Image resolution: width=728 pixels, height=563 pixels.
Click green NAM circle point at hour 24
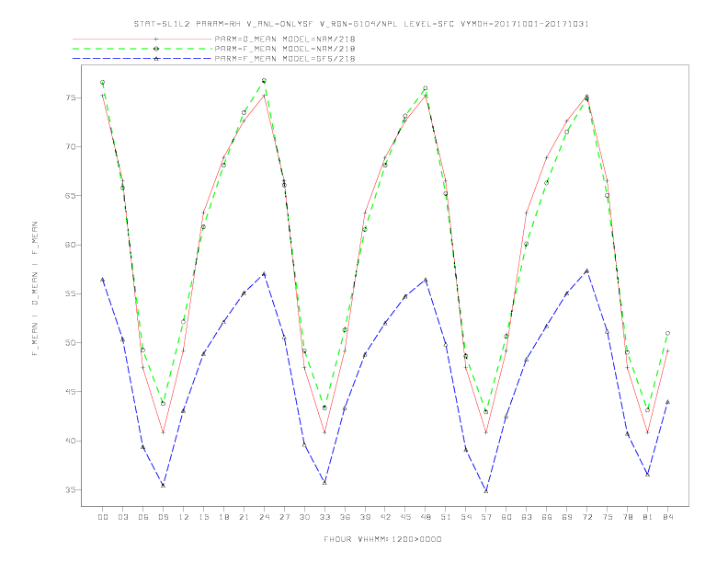[x=264, y=81]
